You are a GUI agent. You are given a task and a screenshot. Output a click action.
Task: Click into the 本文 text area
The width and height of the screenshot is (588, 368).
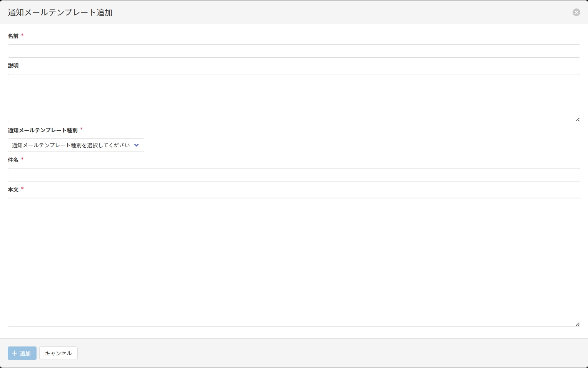[x=294, y=262]
